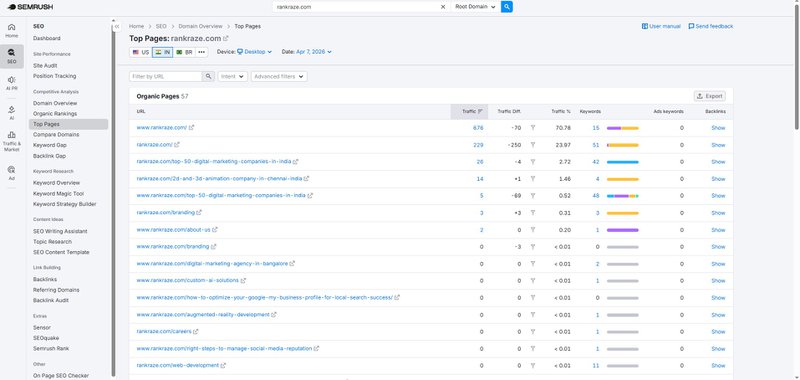Click the Export button

[x=710, y=96]
